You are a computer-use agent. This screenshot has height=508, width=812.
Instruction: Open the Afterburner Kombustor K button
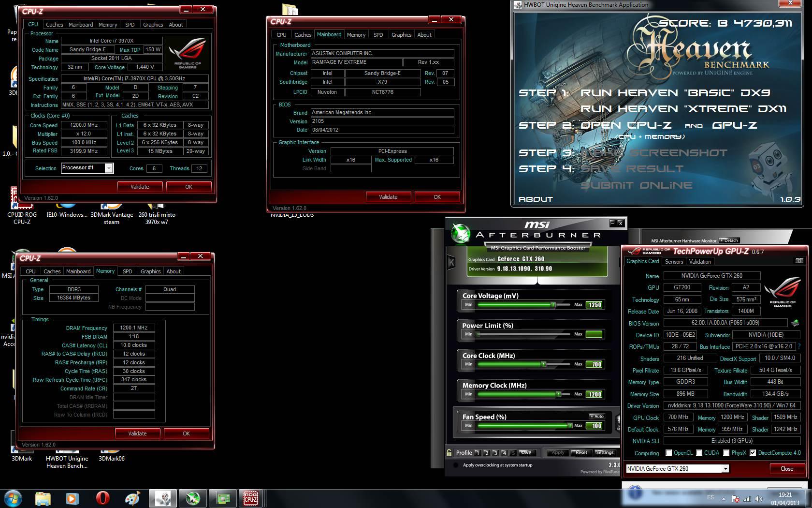point(451,263)
